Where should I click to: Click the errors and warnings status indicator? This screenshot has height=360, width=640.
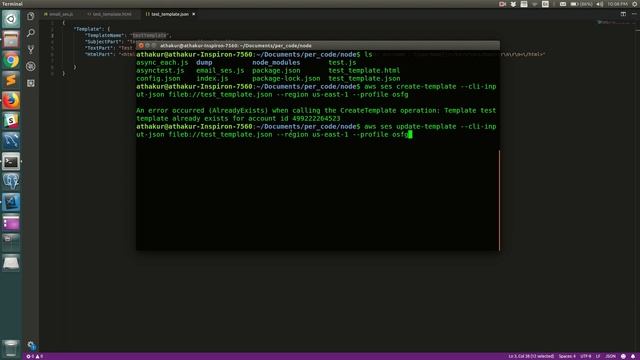34,356
